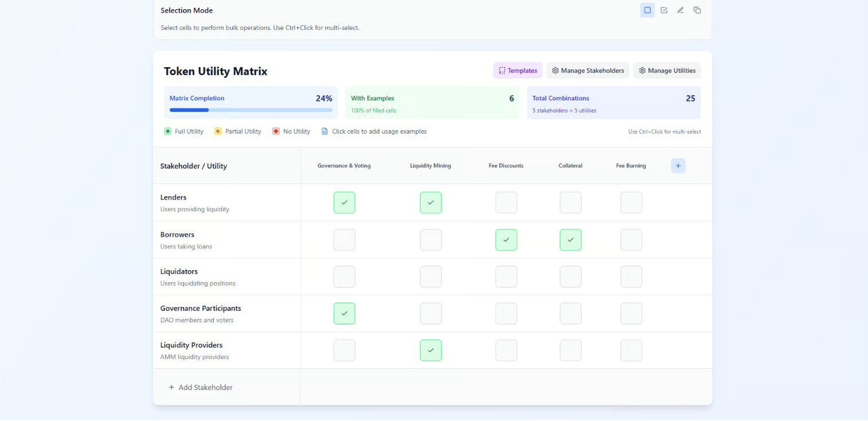Check Governance Participants Liquidity Mining cell
Screen dimensions: 868x421
coord(431,313)
